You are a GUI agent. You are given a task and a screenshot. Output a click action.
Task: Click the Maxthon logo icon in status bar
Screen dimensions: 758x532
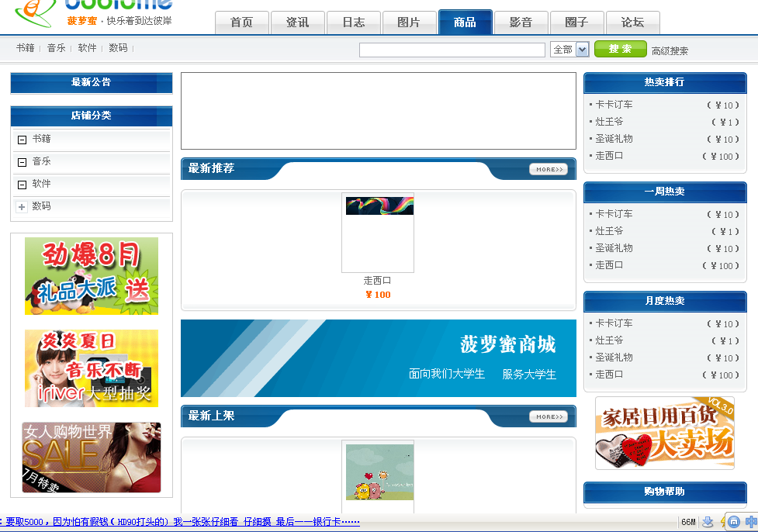point(733,522)
